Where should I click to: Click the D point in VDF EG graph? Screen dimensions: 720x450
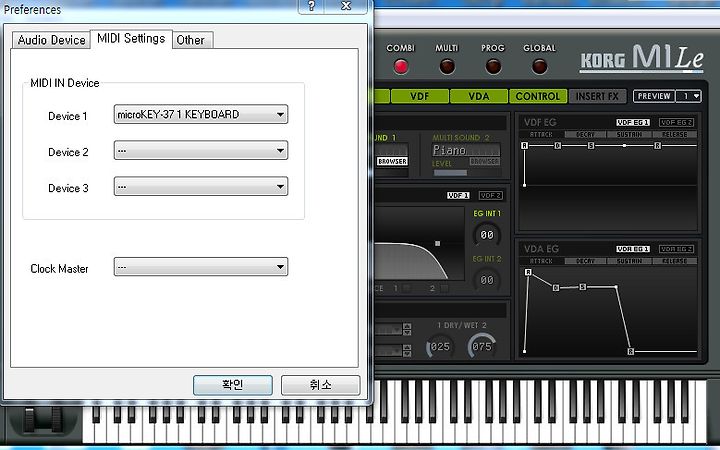pos(557,146)
